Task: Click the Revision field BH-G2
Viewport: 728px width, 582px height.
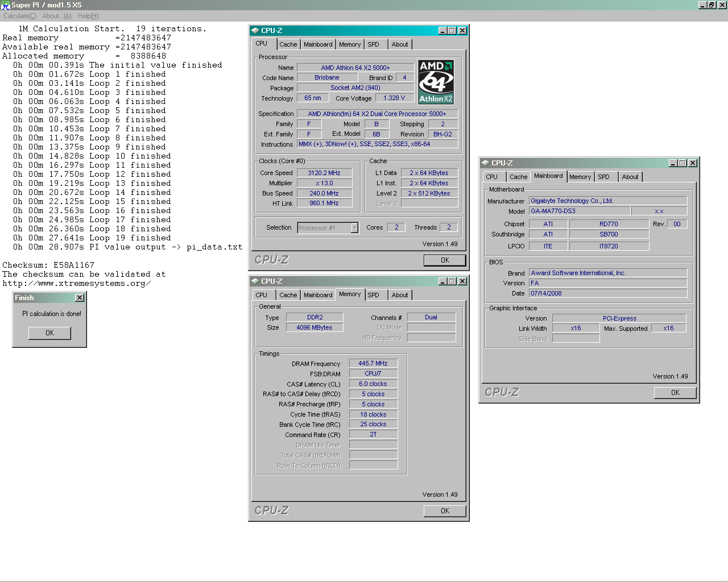Action: click(442, 135)
